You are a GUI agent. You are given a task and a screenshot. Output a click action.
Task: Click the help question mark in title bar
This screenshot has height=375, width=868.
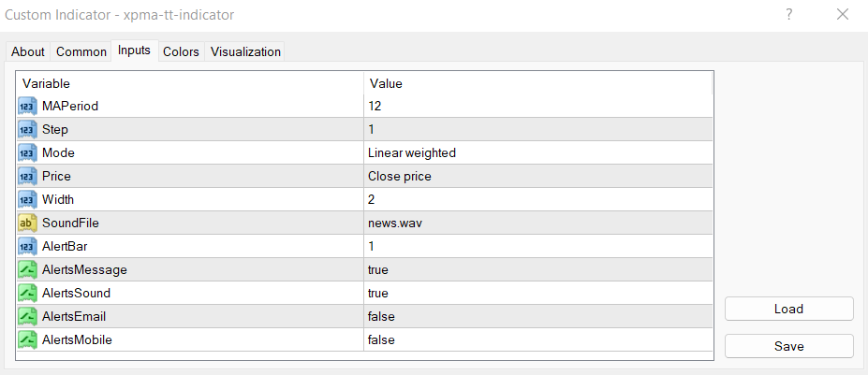(788, 14)
